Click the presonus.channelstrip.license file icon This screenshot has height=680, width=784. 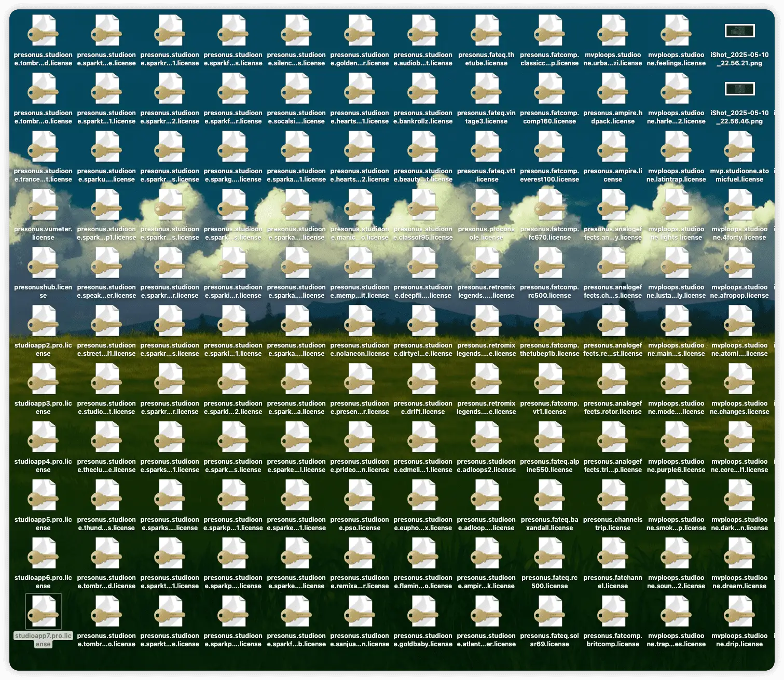(x=613, y=496)
